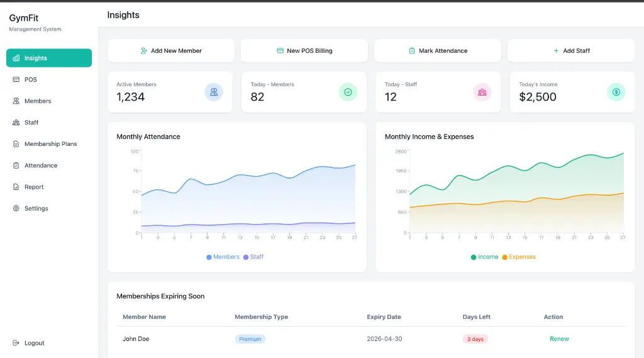Click the Settings gear icon in sidebar

click(x=16, y=208)
